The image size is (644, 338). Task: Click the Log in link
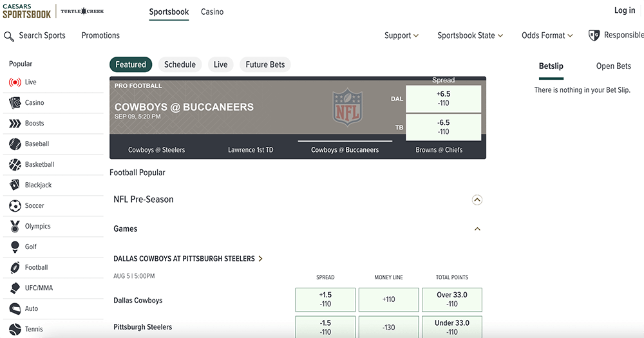[x=625, y=10]
